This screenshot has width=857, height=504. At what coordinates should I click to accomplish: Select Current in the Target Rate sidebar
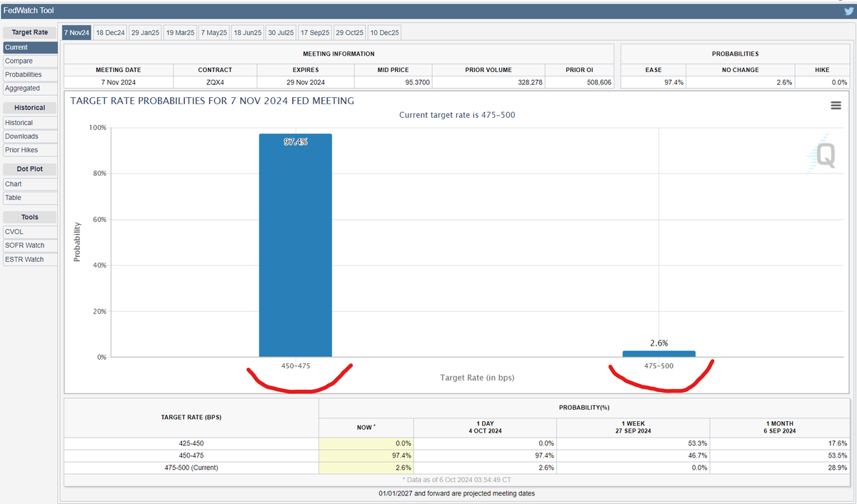(30, 47)
